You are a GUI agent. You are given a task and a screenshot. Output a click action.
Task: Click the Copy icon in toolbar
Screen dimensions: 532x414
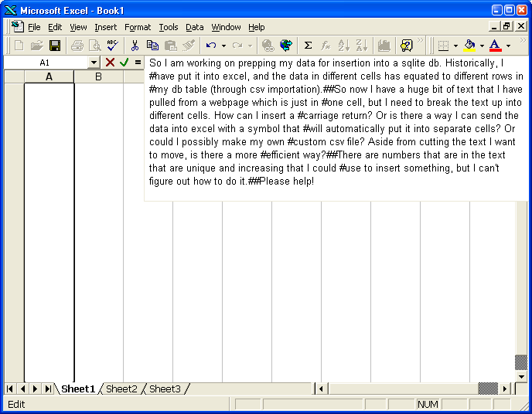(x=152, y=46)
